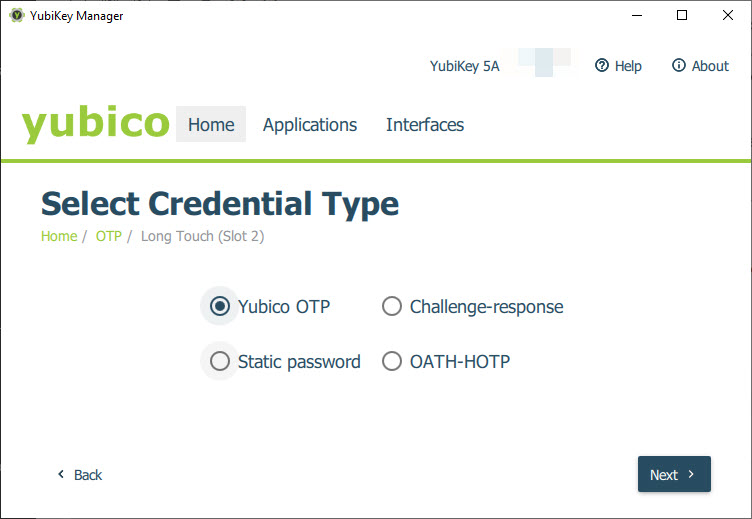This screenshot has height=519, width=752.
Task: Click the YubiKey 5A device label
Action: coord(464,66)
